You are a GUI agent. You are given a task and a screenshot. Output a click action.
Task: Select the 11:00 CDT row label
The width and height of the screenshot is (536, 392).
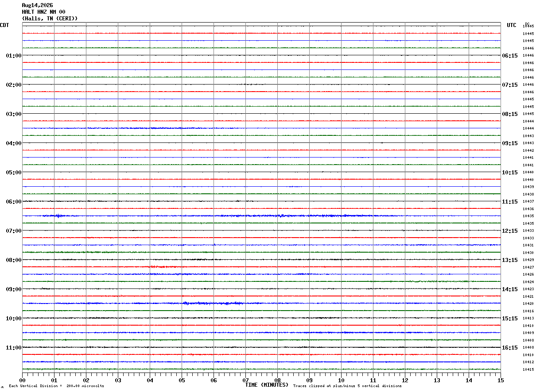pos(14,348)
